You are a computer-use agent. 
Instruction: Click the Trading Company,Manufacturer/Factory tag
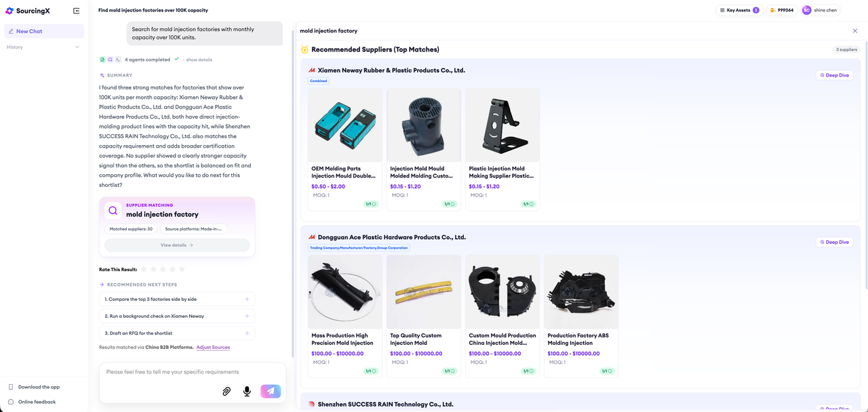coord(359,248)
